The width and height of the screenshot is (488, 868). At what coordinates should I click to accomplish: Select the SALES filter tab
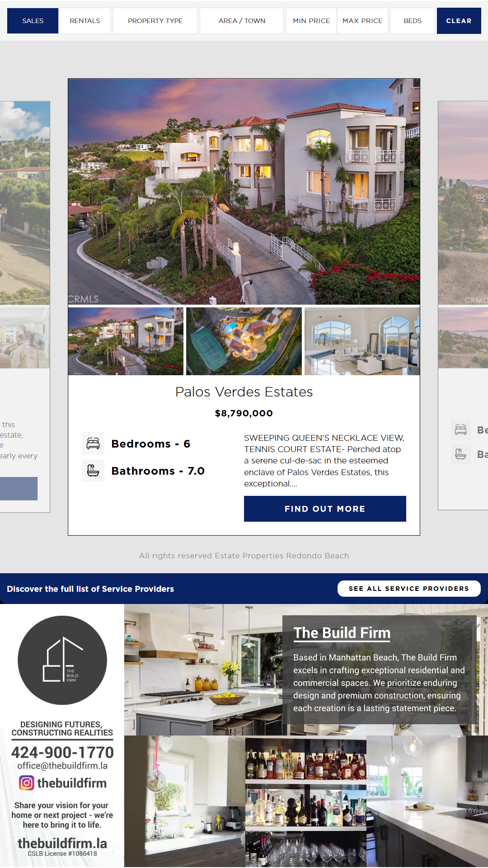[33, 21]
